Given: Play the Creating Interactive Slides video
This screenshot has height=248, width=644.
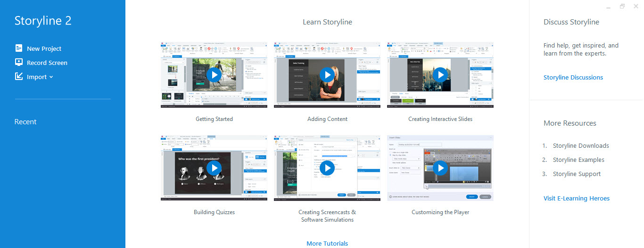Looking at the screenshot, I should pos(440,75).
